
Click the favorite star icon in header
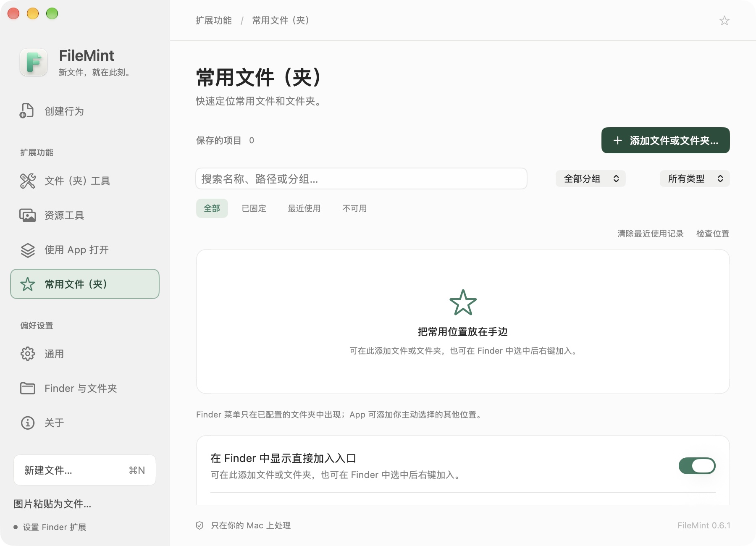724,21
